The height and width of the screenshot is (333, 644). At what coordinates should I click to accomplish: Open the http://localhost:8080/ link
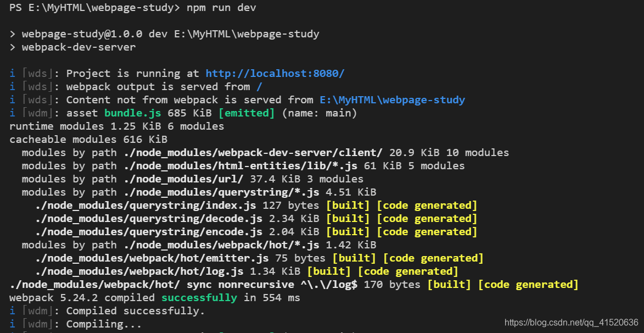click(x=275, y=74)
